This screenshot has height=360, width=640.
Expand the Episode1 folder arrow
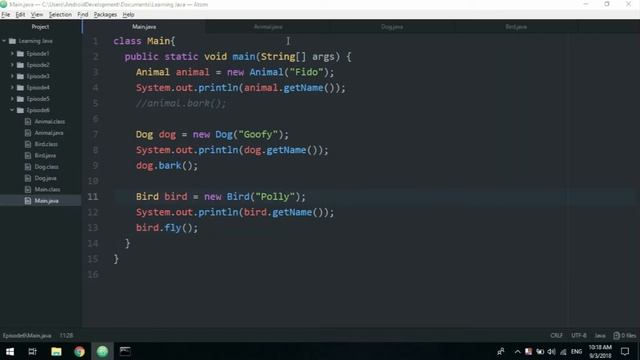pyautogui.click(x=12, y=53)
